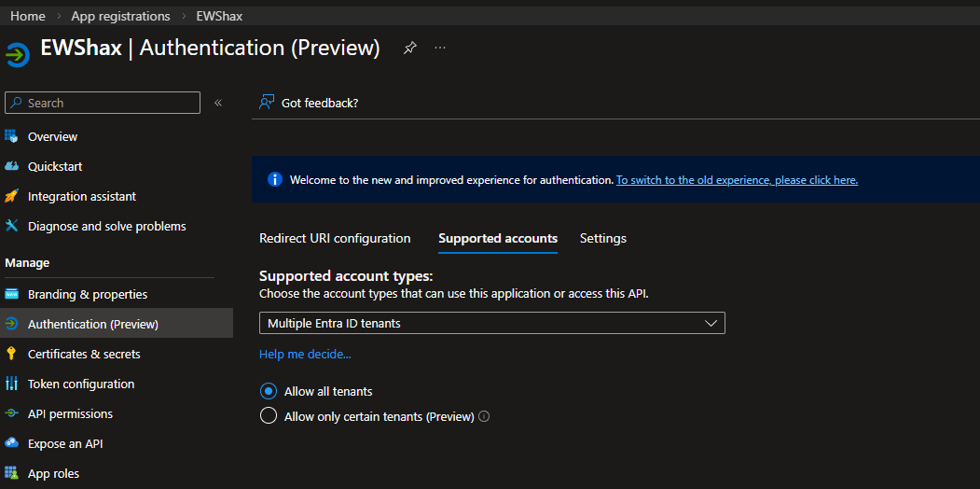980x489 pixels.
Task: Go to App registrations in the breadcrumb
Action: pyautogui.click(x=121, y=16)
